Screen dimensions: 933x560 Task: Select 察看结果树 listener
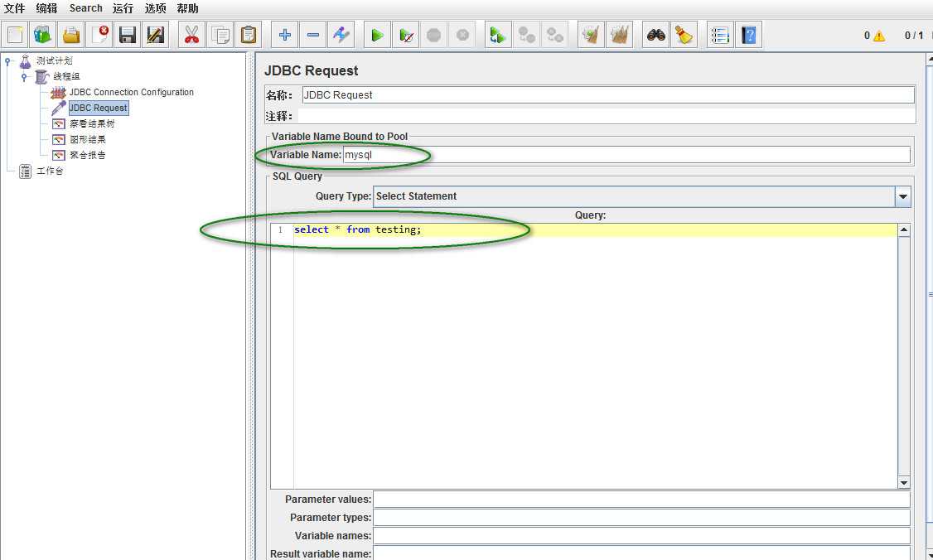[92, 123]
